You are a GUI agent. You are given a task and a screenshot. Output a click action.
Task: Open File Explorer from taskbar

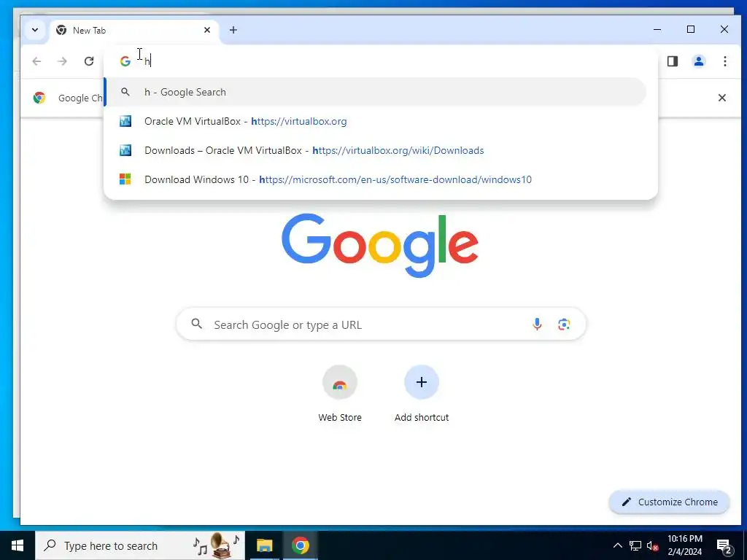[264, 545]
